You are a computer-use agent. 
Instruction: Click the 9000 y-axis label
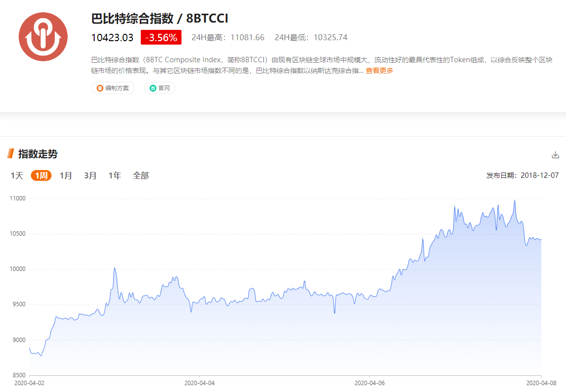tap(19, 340)
